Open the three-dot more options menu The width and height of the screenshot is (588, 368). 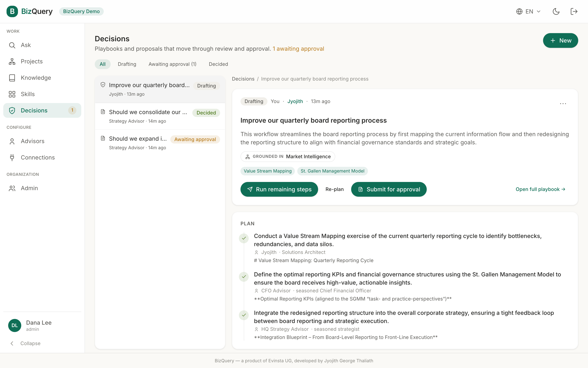563,104
